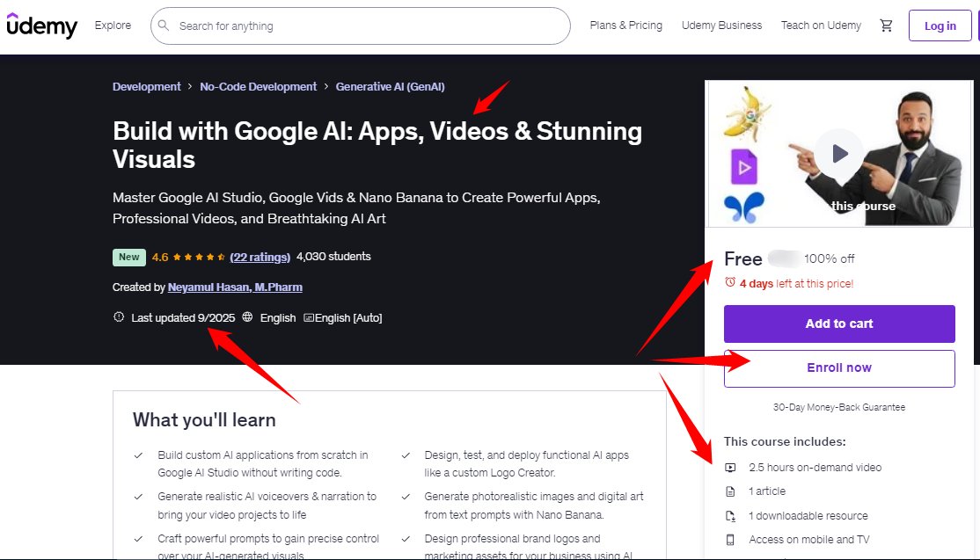Open the Explore menu

pyautogui.click(x=113, y=25)
